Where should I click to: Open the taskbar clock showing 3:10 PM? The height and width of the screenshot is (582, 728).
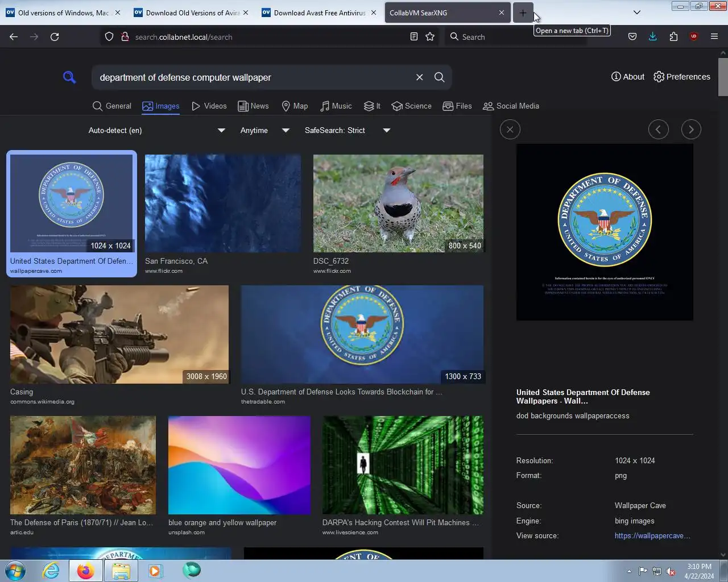(699, 571)
